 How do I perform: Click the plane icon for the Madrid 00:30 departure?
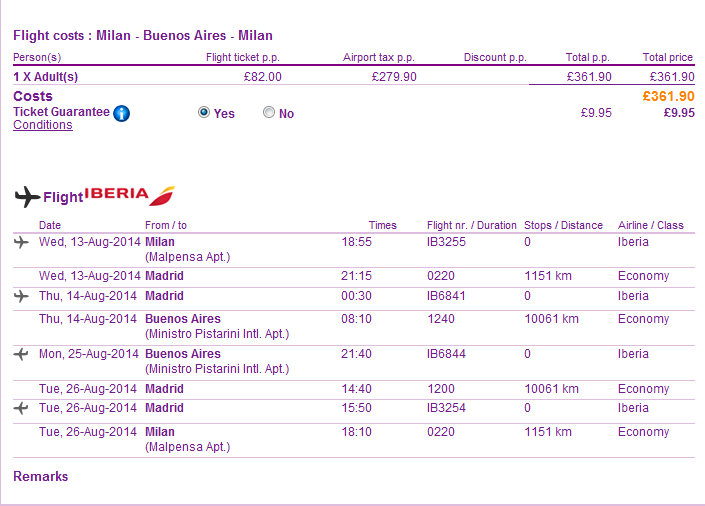click(x=22, y=296)
